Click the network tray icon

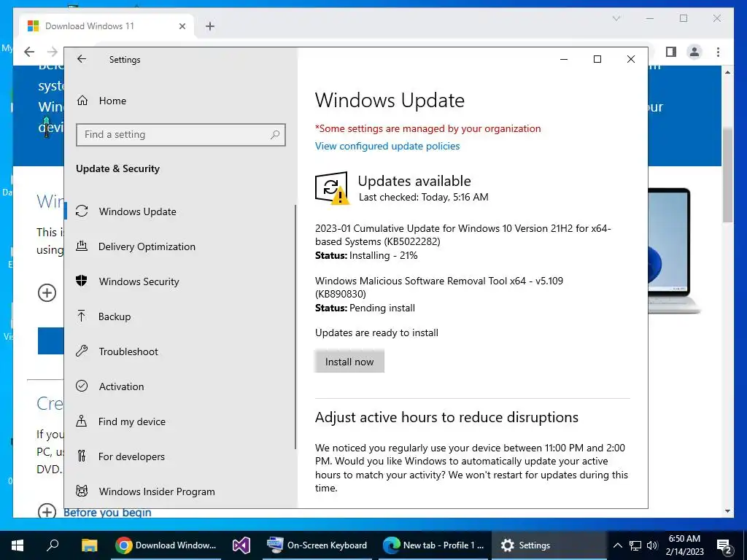coord(635,545)
